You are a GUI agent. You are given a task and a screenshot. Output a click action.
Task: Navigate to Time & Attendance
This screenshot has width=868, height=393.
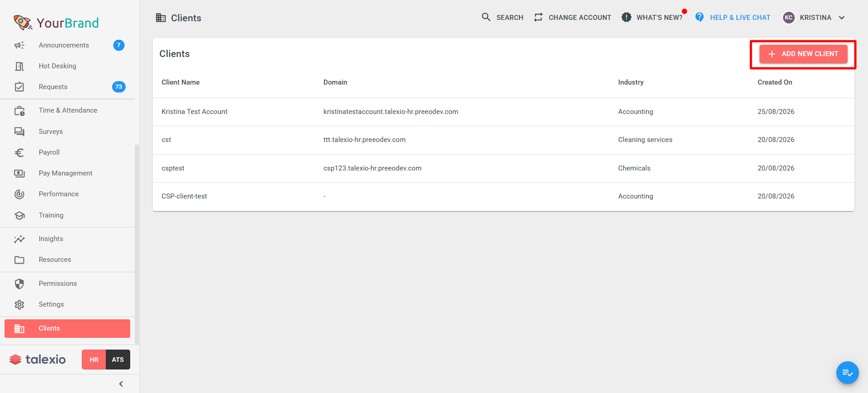point(67,110)
